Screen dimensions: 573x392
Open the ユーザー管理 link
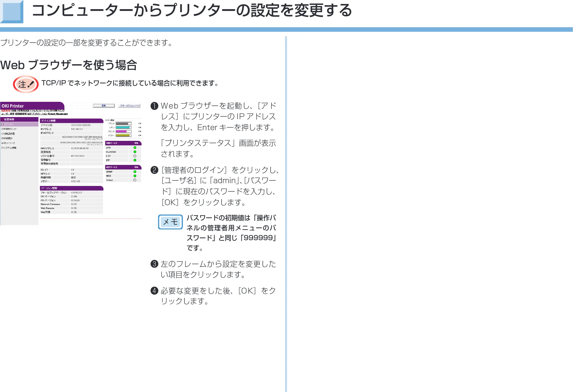click(8, 114)
